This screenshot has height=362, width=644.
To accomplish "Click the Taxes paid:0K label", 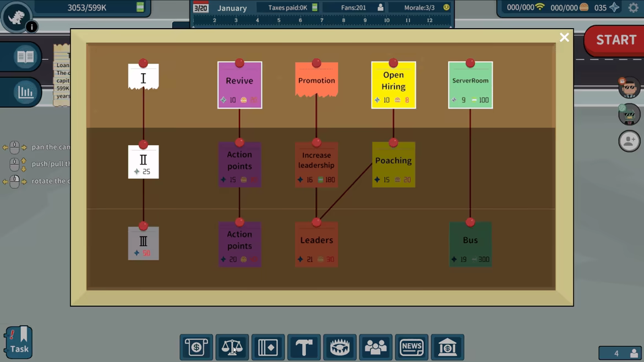I will click(287, 7).
